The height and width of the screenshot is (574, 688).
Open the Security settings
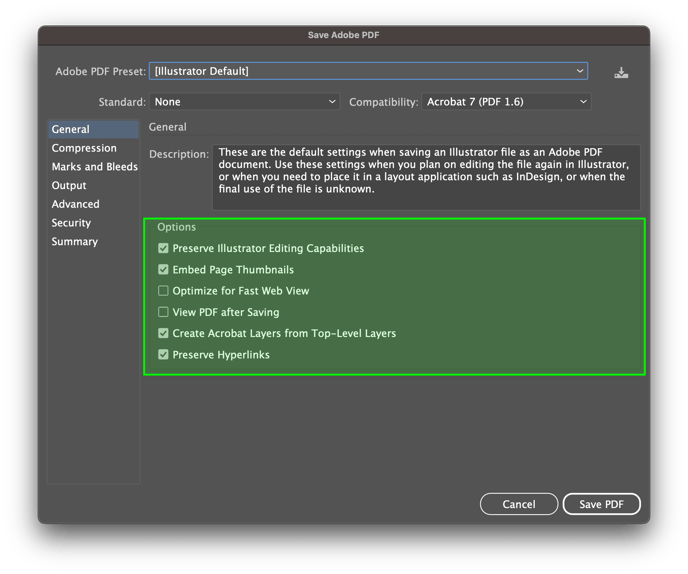click(71, 223)
